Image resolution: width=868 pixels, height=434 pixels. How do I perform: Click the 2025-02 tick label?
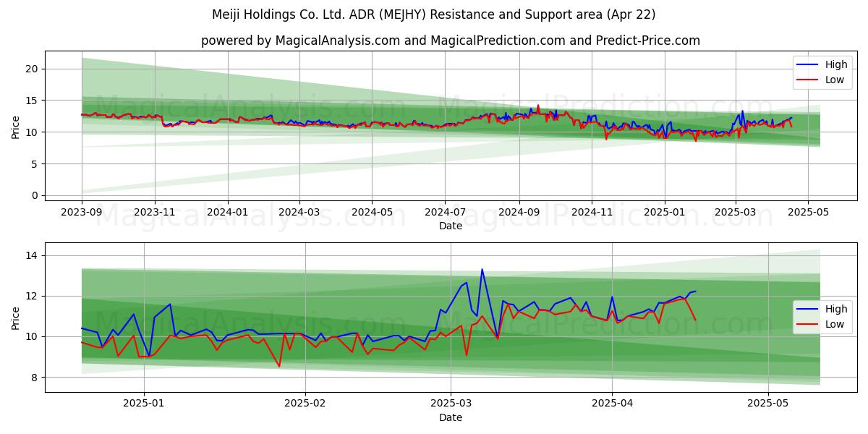point(305,404)
